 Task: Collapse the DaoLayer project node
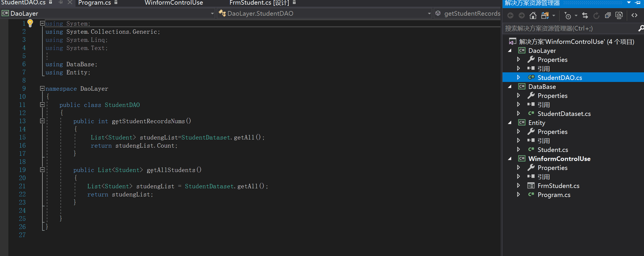click(x=510, y=51)
